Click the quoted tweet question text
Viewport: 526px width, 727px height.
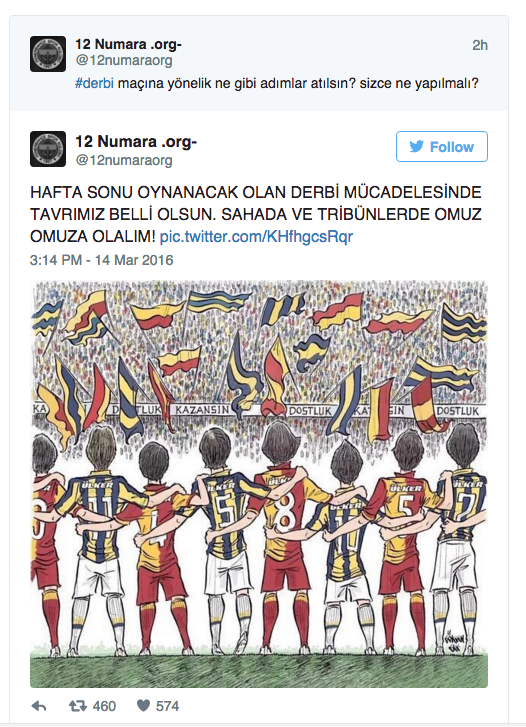point(276,84)
